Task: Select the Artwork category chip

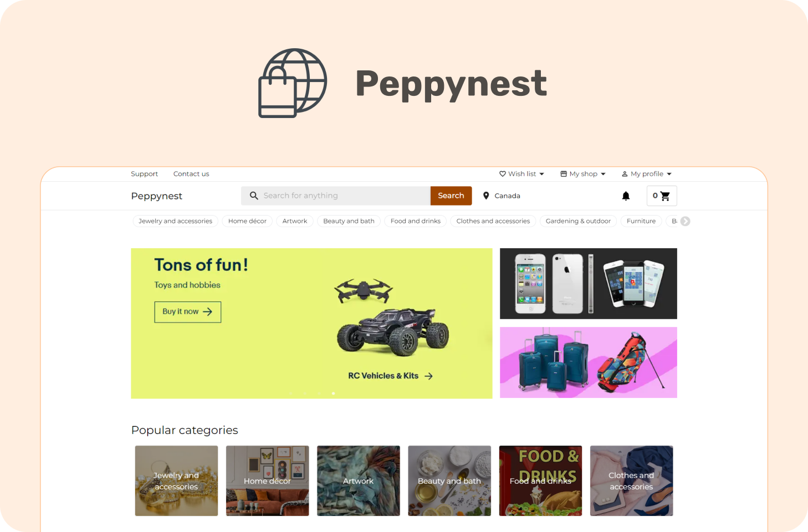Action: point(295,221)
